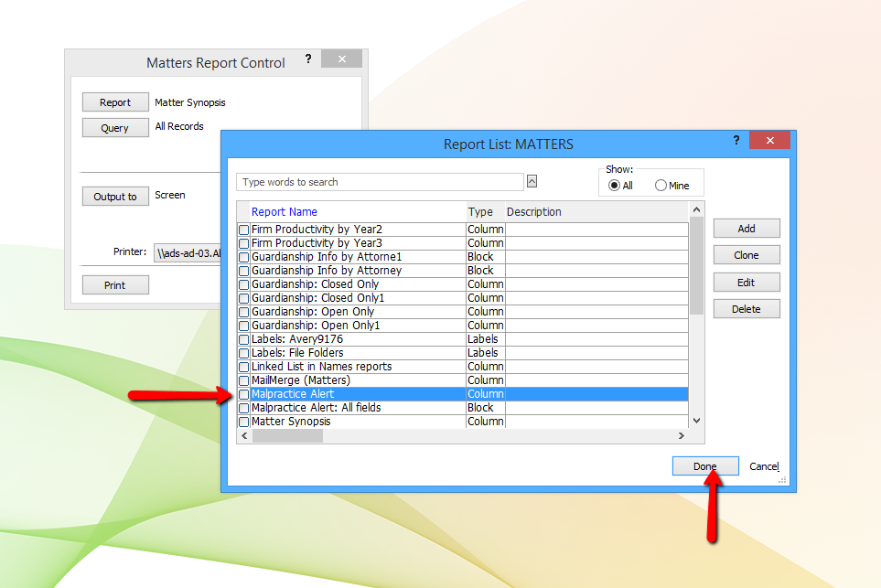Click the horizontal scroll left arrow
This screenshot has height=588, width=881.
[x=244, y=436]
